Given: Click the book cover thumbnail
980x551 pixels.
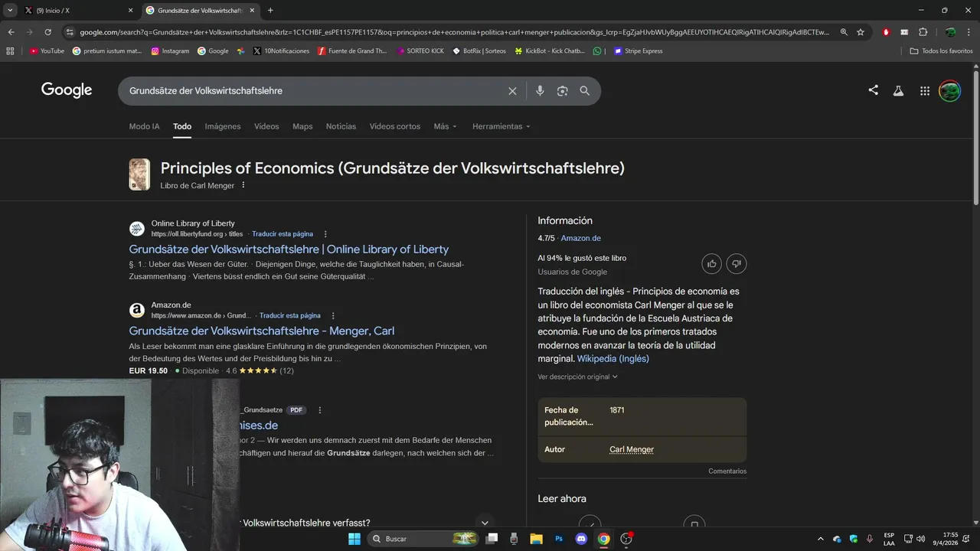Looking at the screenshot, I should pyautogui.click(x=139, y=174).
